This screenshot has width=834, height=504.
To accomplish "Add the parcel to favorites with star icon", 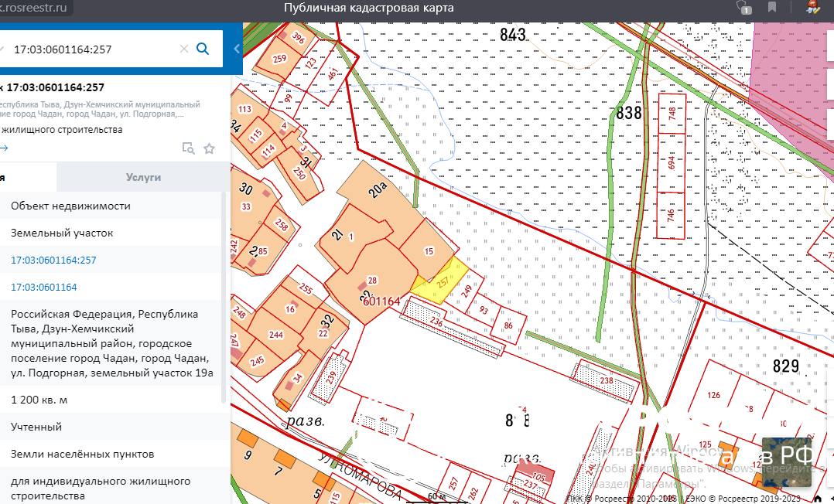I will [209, 148].
